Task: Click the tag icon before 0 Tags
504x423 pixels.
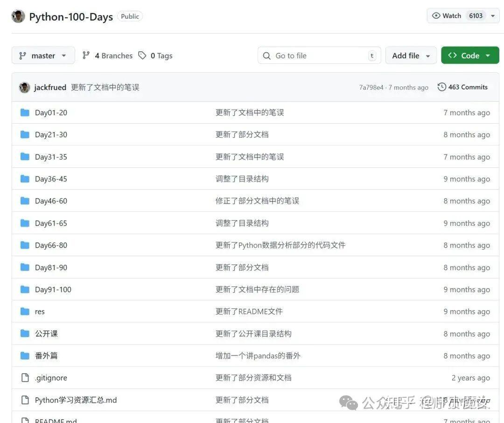Action: point(142,55)
